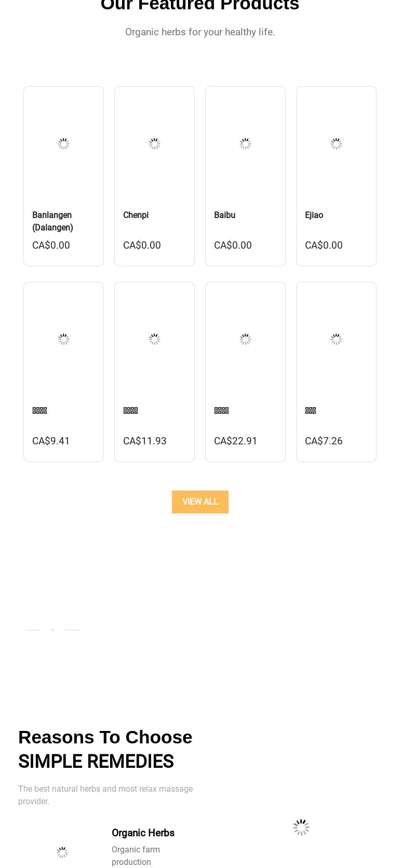Click image of the CA$9.41 product

[63, 340]
